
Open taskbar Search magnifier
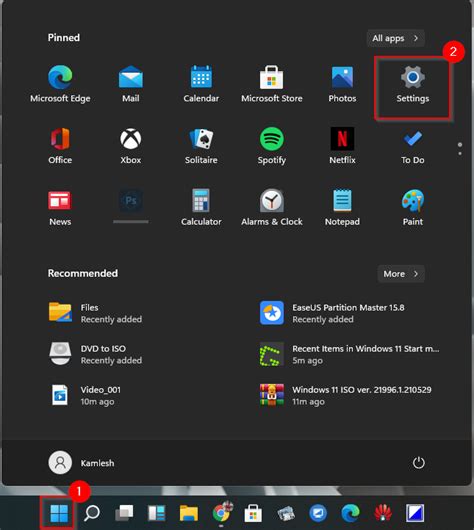coord(92,513)
